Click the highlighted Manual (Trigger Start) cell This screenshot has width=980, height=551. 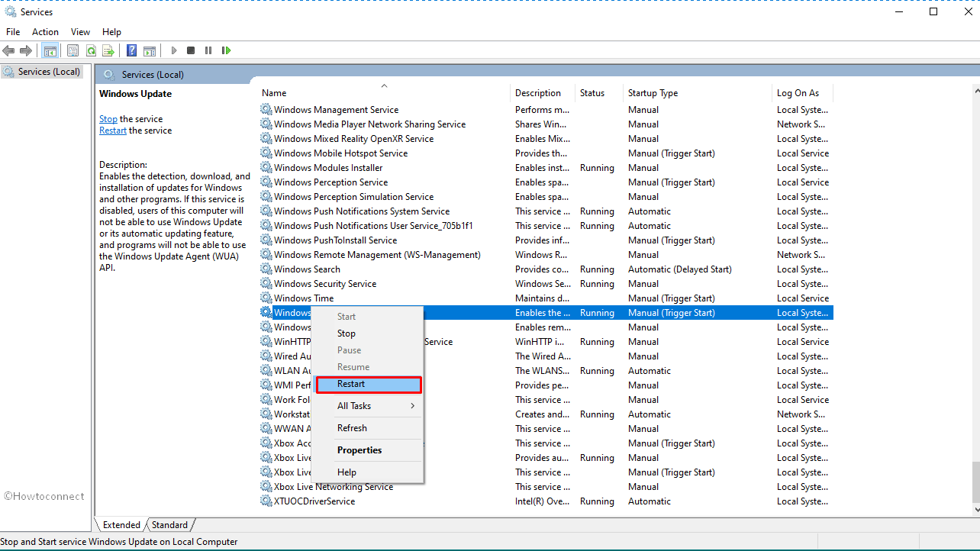tap(672, 312)
